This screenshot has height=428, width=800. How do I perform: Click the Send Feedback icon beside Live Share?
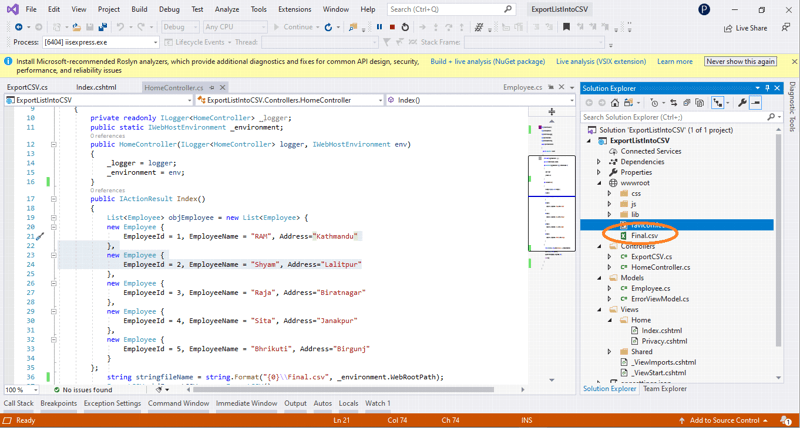(786, 28)
